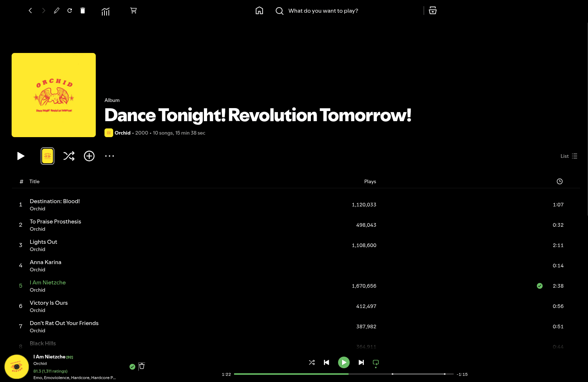
Task: Click the search magnifier icon
Action: tap(279, 11)
